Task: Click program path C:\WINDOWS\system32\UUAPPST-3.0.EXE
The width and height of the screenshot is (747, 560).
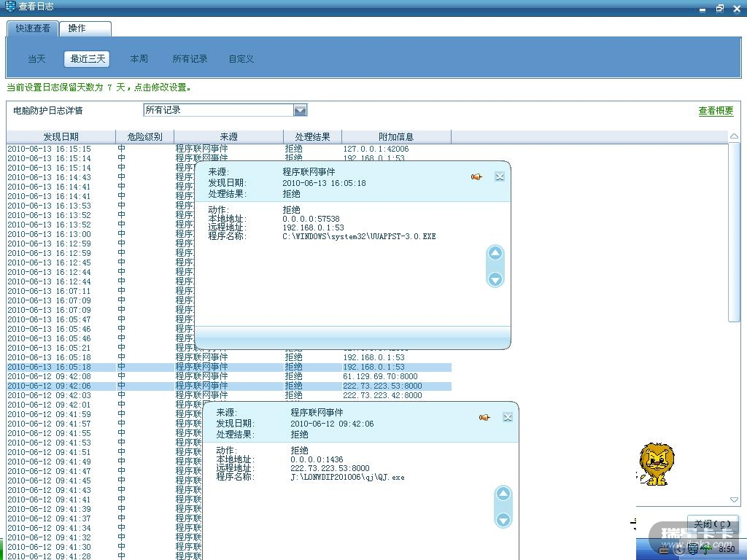Action: coord(359,236)
